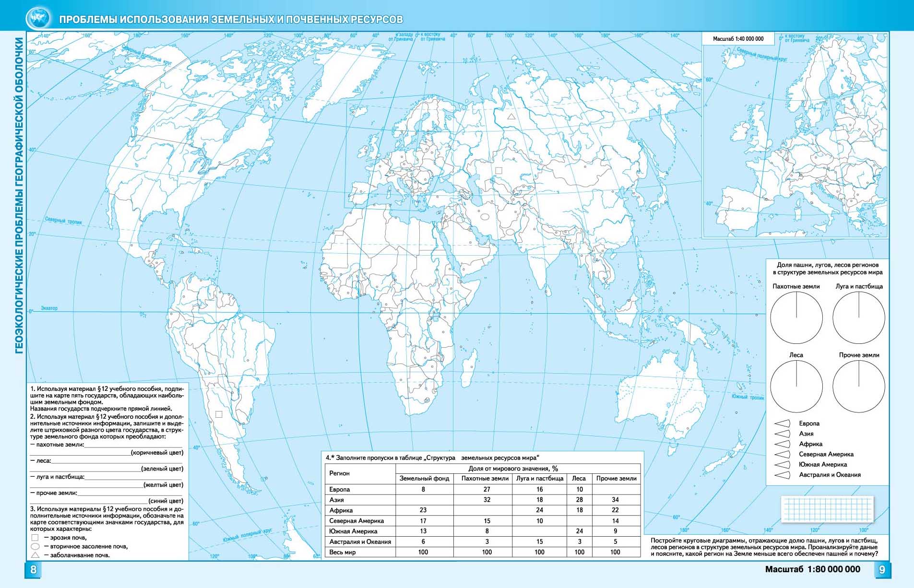
Task: Select the oval secondary salinization legend symbol
Action: click(x=35, y=546)
